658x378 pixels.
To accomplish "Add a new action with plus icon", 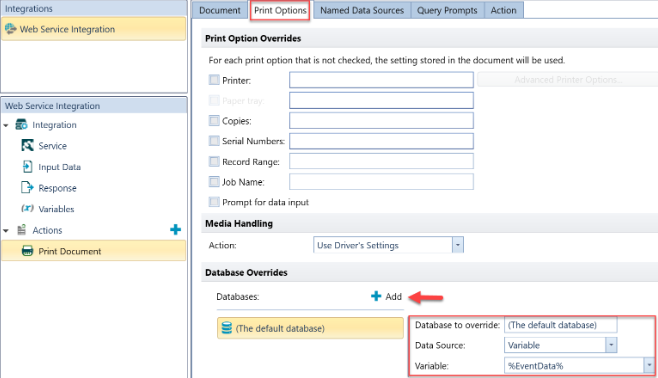I will coord(175,229).
